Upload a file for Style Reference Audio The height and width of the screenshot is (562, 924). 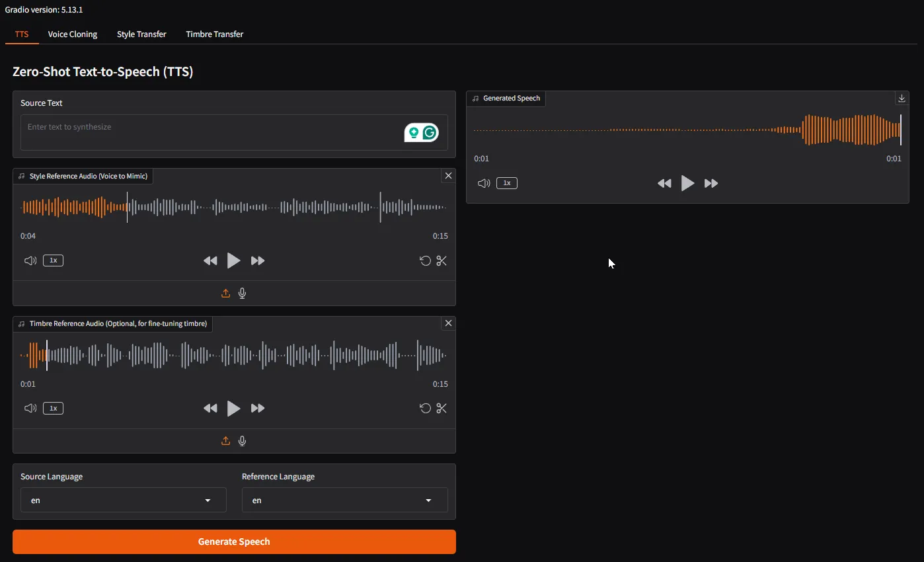225,294
